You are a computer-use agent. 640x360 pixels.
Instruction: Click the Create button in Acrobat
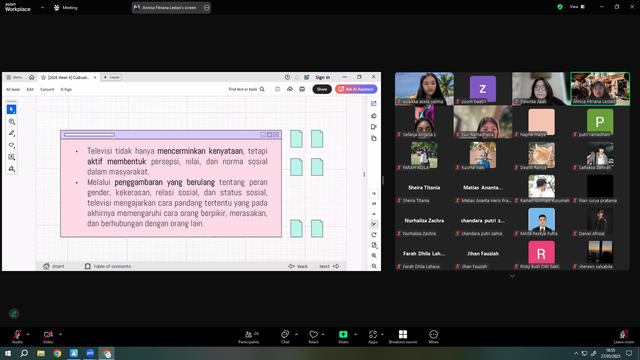click(x=111, y=77)
